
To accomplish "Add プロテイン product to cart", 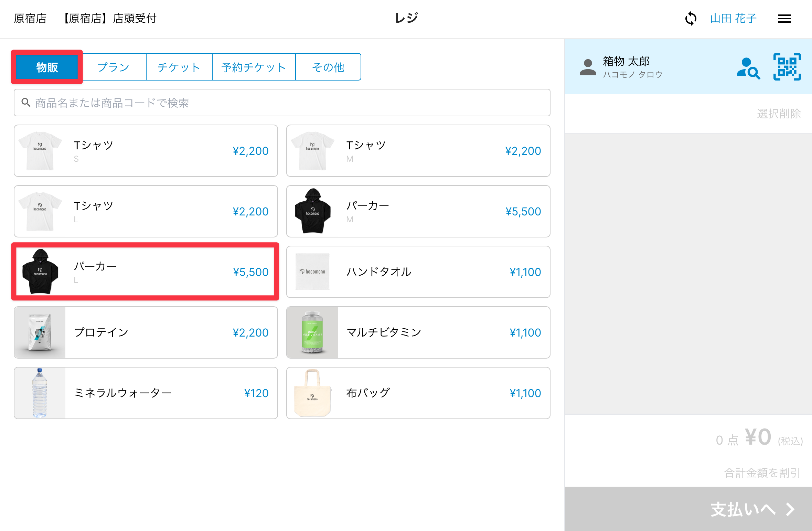I will [x=146, y=332].
